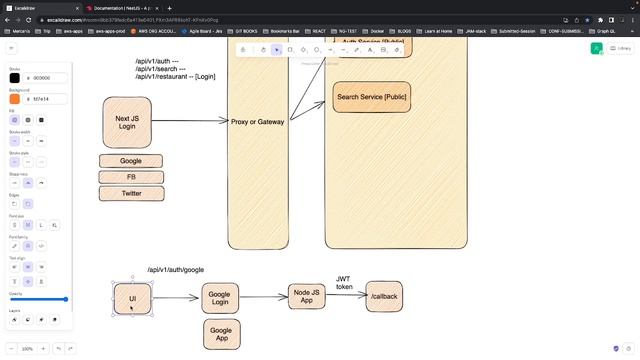The image size is (640, 360).
Task: Set sloppiness to architect
Action: 15,183
